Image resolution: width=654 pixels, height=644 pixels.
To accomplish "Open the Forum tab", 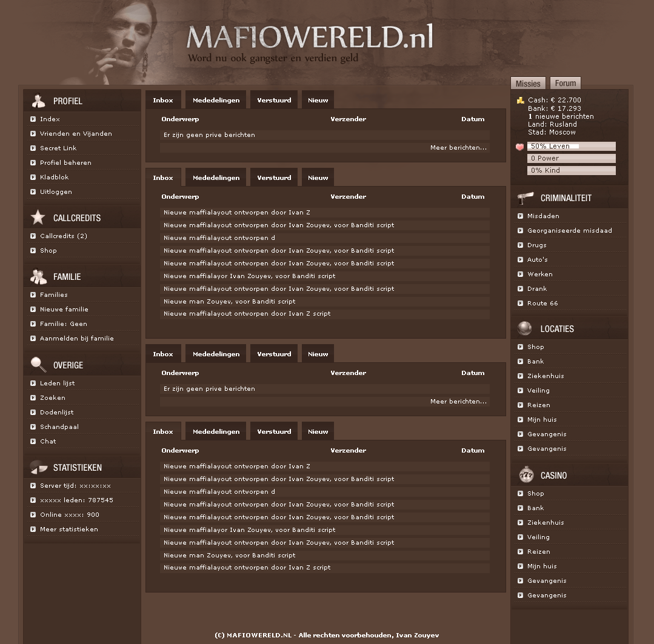I will coord(565,83).
